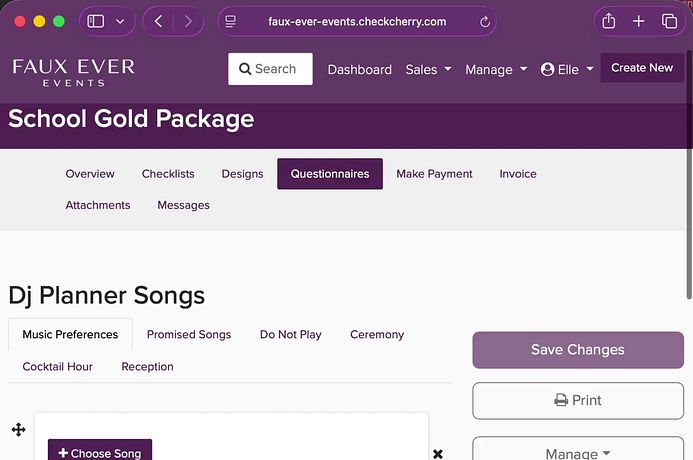
Task: Click the Search field in navbar
Action: (270, 69)
